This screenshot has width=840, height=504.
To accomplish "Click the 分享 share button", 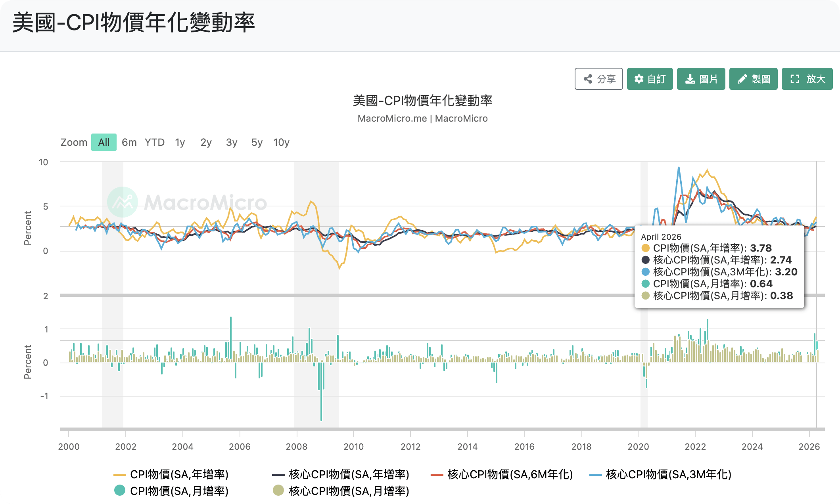I will [x=598, y=79].
